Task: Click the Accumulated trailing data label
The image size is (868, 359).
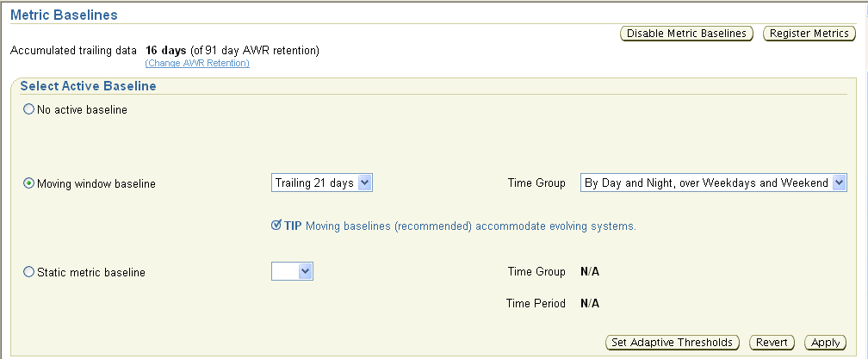Action: (x=73, y=51)
